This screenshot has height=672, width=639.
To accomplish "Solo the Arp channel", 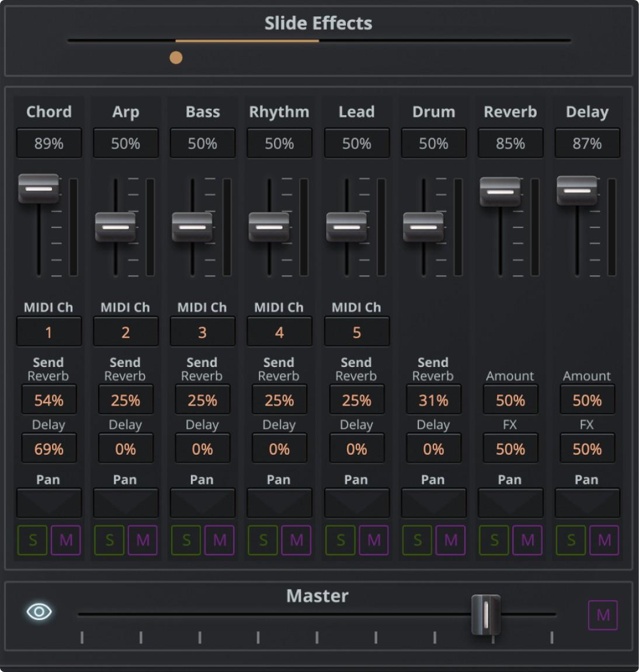I will click(109, 540).
